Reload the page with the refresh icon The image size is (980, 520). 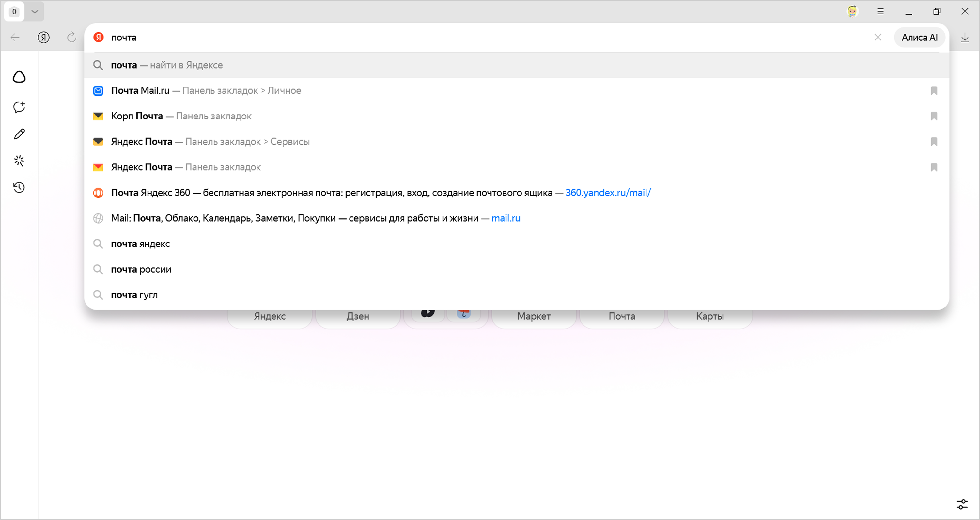(x=71, y=37)
